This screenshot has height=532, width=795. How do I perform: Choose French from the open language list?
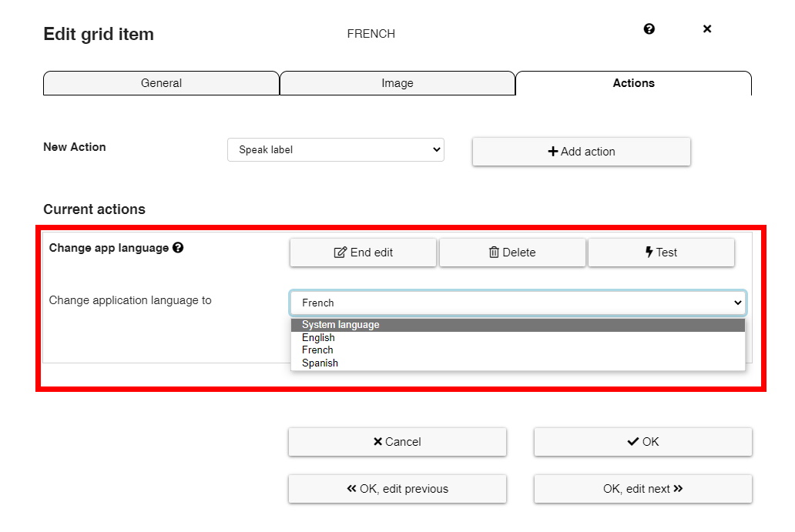click(x=518, y=350)
